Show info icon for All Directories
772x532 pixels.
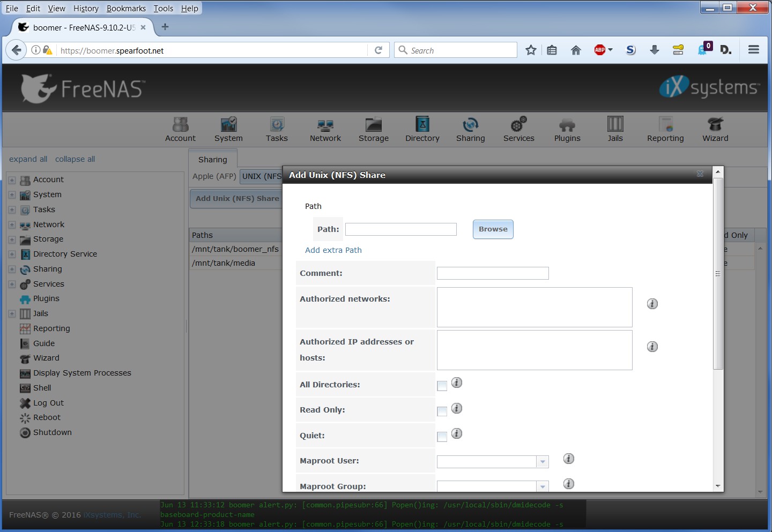click(x=457, y=383)
